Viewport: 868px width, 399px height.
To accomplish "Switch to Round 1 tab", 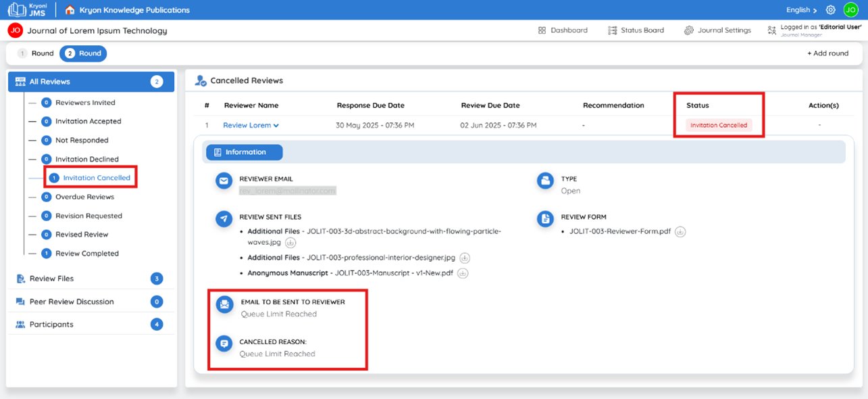I will click(35, 53).
